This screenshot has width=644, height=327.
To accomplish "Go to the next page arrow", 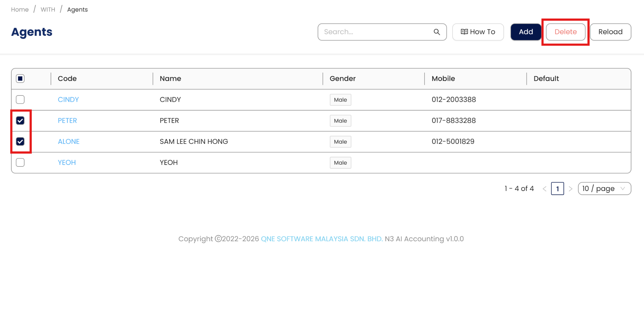I will (x=570, y=189).
